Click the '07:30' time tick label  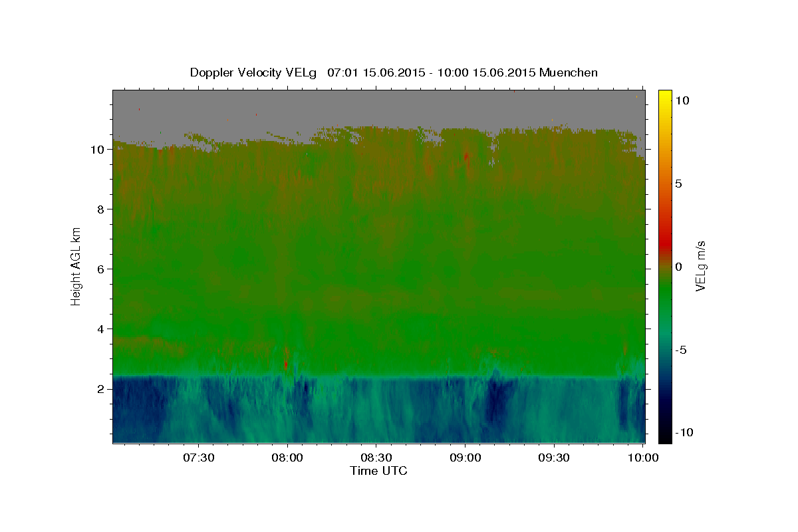199,458
